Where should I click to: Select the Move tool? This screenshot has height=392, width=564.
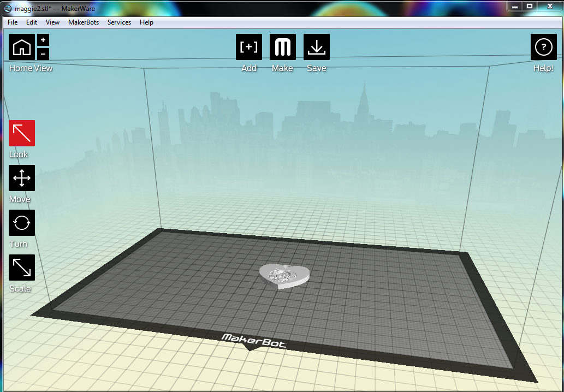(22, 178)
